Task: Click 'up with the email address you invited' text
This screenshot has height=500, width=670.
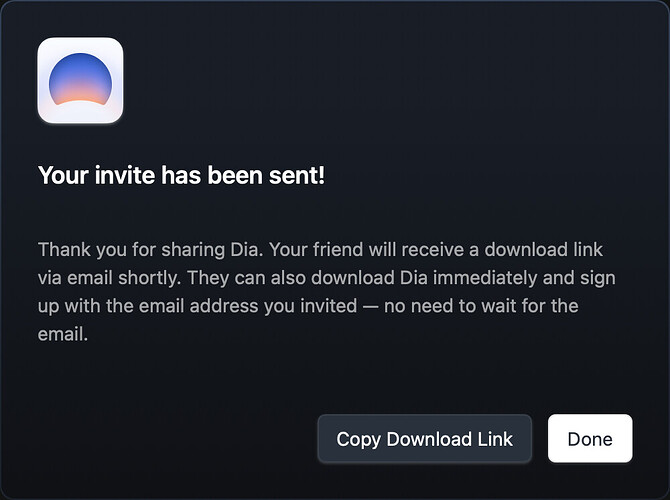Action: [197, 306]
